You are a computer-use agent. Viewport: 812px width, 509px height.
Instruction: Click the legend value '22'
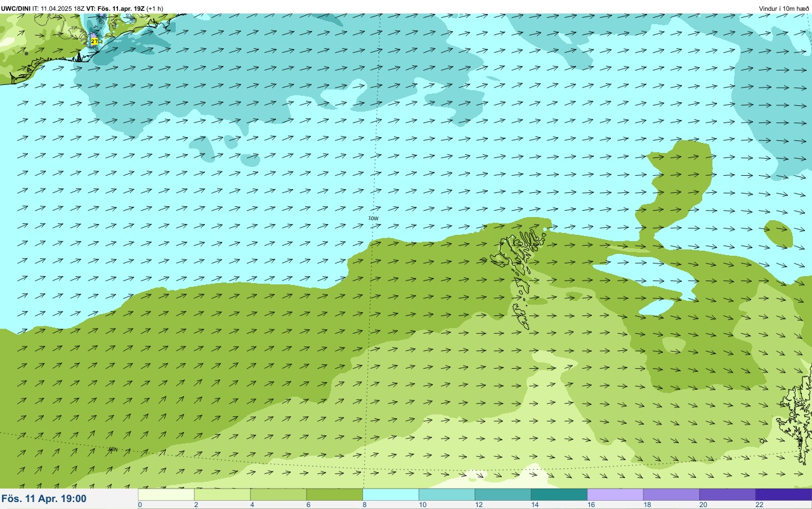pos(759,505)
